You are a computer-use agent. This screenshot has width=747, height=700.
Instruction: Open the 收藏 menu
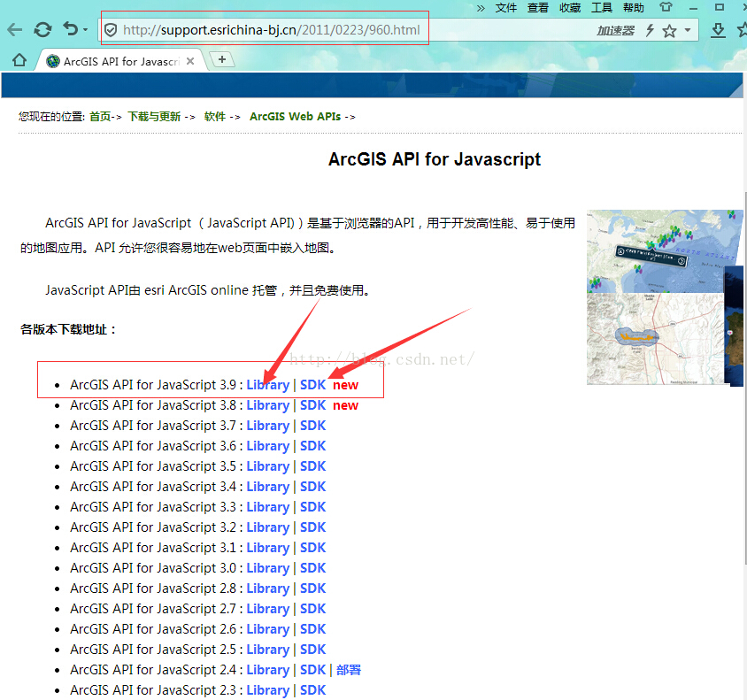[570, 8]
